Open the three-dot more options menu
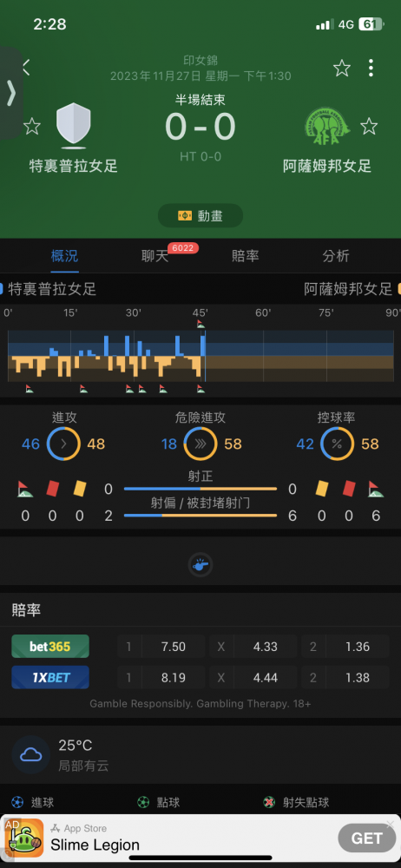 (x=371, y=68)
